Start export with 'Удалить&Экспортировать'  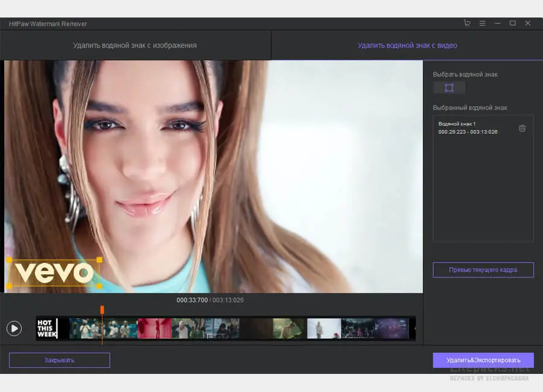coord(483,360)
